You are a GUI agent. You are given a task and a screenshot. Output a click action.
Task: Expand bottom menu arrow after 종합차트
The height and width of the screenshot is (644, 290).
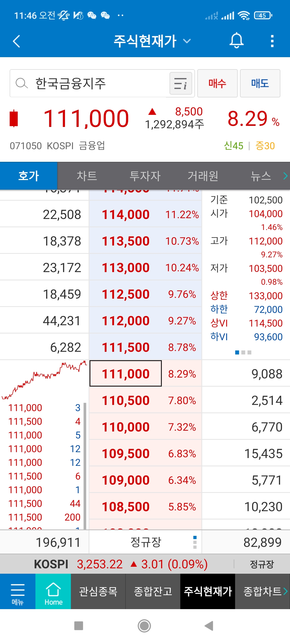[285, 591]
